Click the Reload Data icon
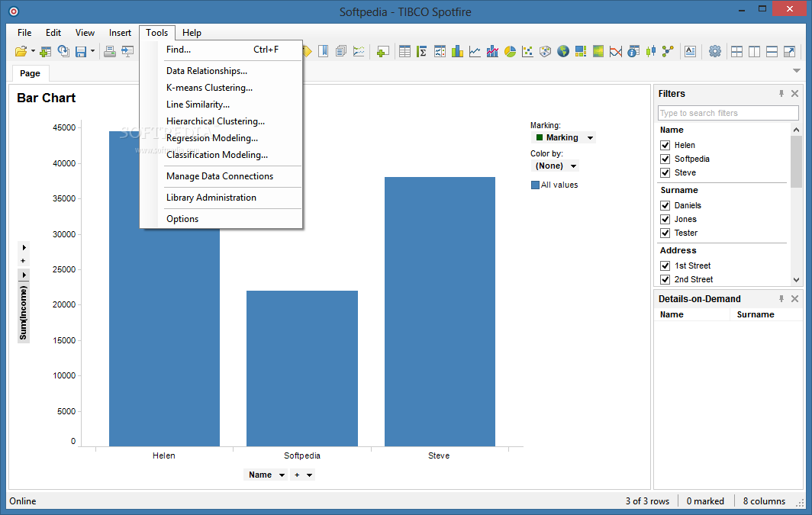 63,51
